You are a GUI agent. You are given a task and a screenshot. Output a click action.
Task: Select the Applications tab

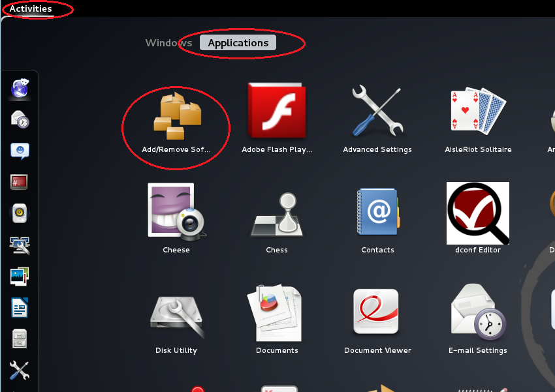click(238, 43)
